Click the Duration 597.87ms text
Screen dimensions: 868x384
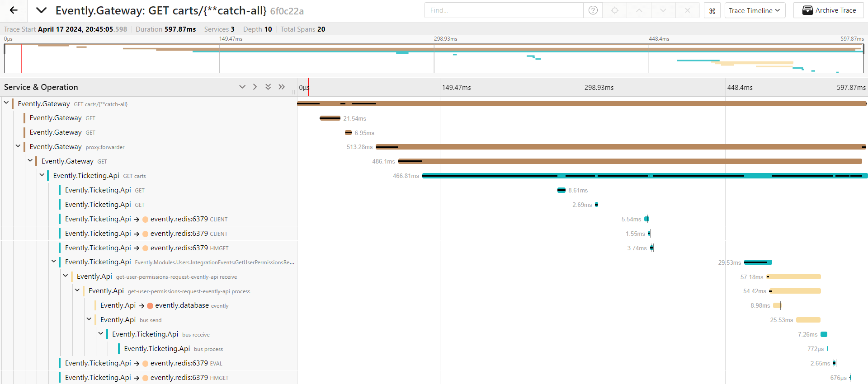click(165, 29)
